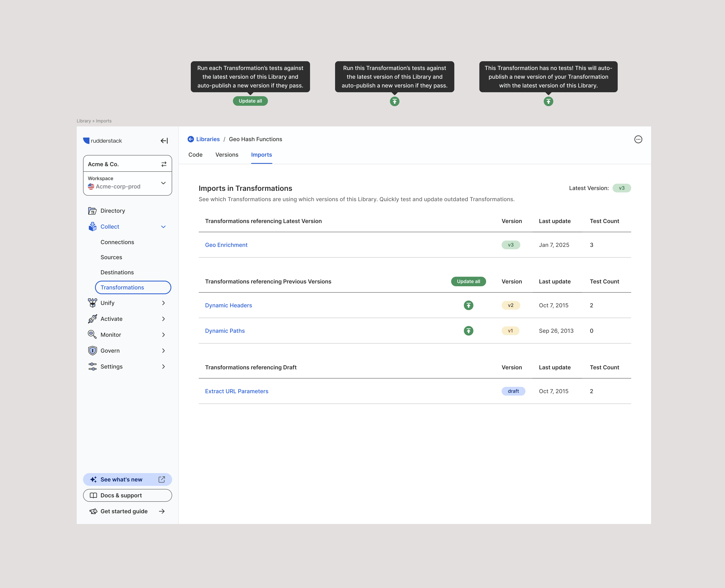Open the more options ellipsis menu

(x=638, y=139)
